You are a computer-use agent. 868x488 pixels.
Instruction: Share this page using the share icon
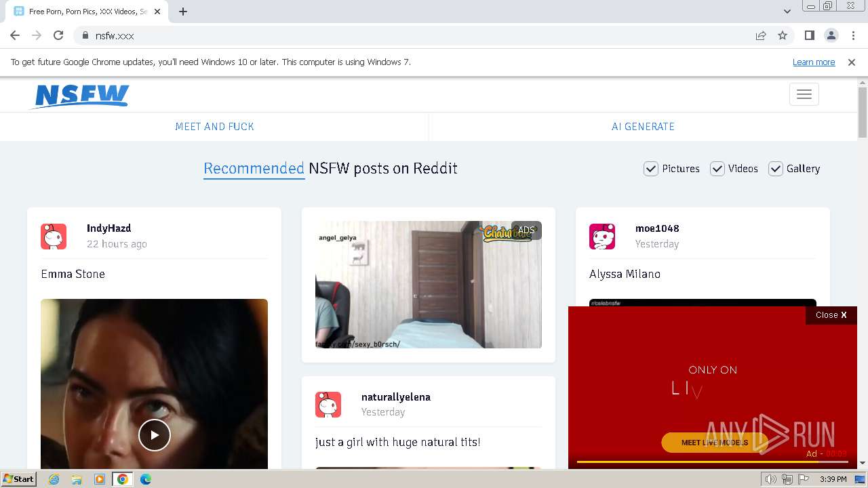(761, 35)
